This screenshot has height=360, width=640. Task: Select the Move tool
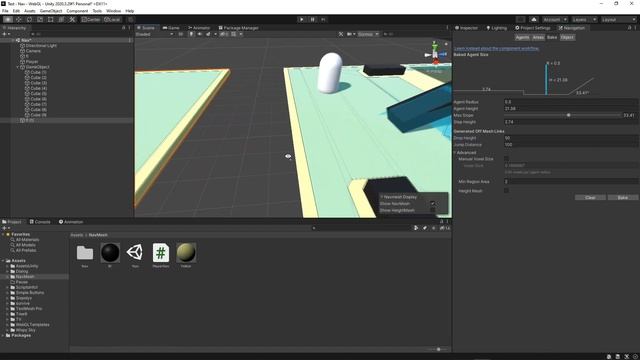(18, 19)
